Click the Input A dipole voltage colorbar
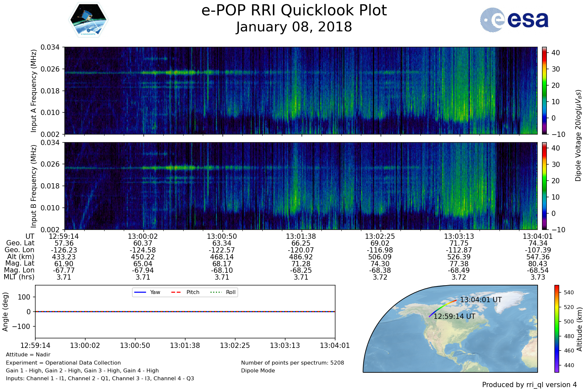Viewport: 588px width, 392px height. (545, 90)
